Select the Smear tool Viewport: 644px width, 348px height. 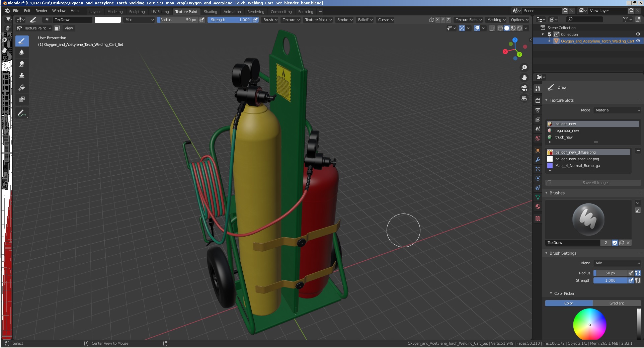22,64
